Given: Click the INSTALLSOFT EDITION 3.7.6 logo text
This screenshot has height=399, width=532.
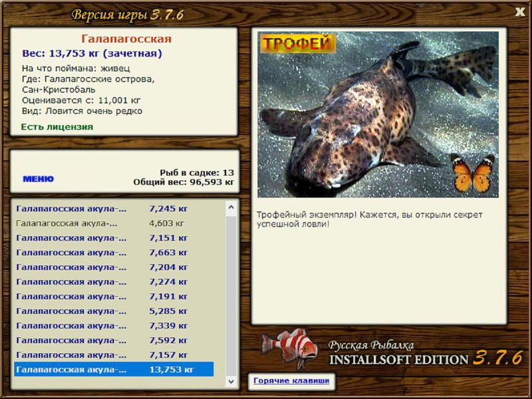Looking at the screenshot, I should [x=426, y=359].
